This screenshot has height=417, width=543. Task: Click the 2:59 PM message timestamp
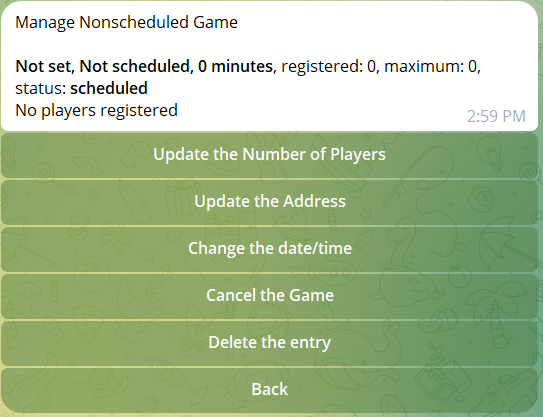pos(496,116)
